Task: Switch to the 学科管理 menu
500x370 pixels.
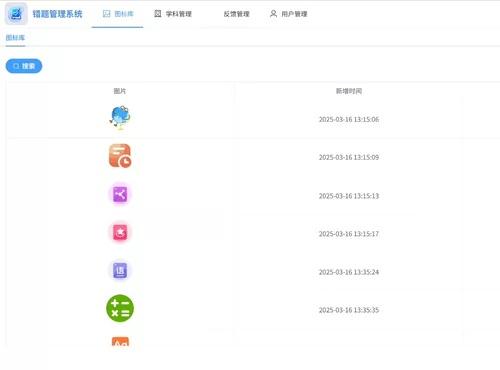Action: [173, 14]
